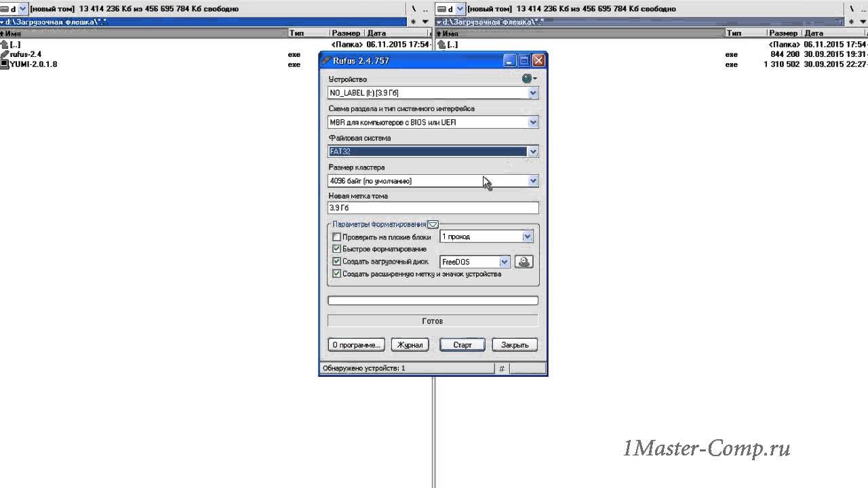The image size is (868, 488).
Task: Click the Закрыть button
Action: pyautogui.click(x=515, y=345)
